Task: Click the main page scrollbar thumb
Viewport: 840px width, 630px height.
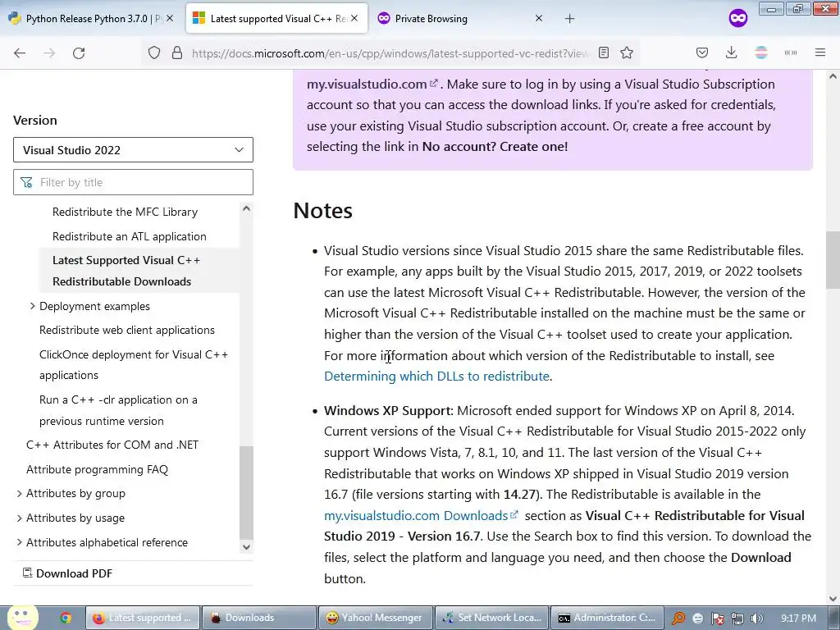Action: pos(833,260)
